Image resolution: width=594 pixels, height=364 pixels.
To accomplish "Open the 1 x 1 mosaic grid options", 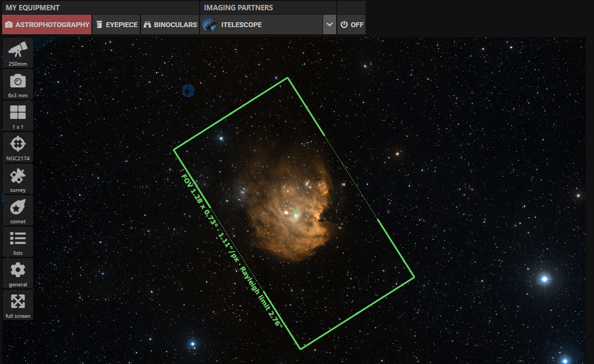I will click(x=18, y=116).
